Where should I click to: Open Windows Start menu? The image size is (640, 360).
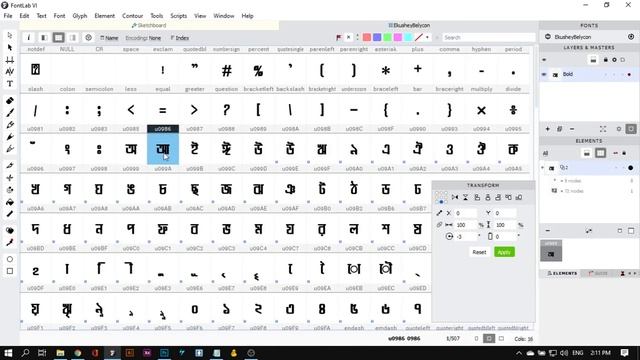coord(8,353)
